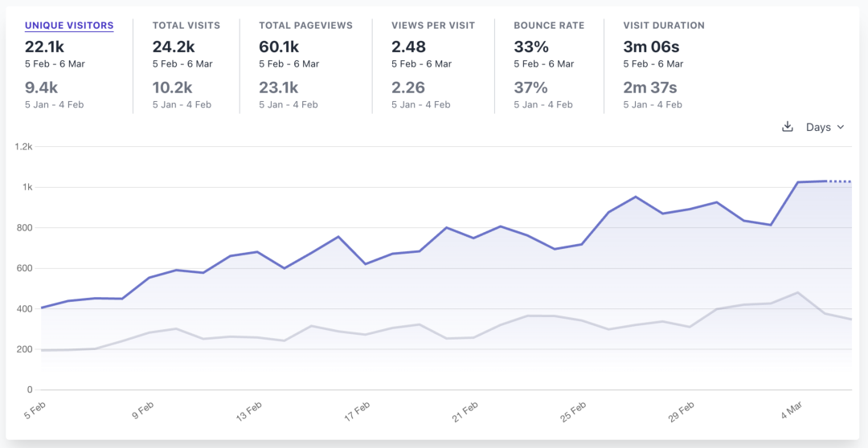
Task: Switch to Total Pageviews metric
Action: point(305,26)
